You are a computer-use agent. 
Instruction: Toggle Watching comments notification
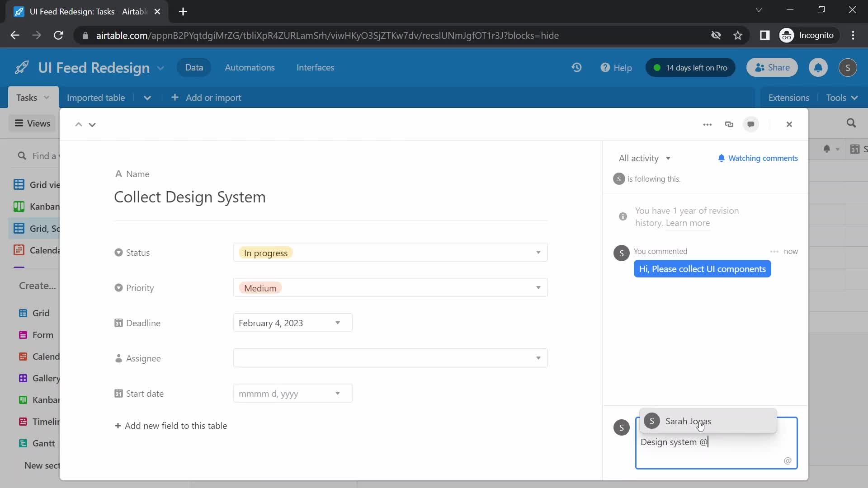[757, 158]
